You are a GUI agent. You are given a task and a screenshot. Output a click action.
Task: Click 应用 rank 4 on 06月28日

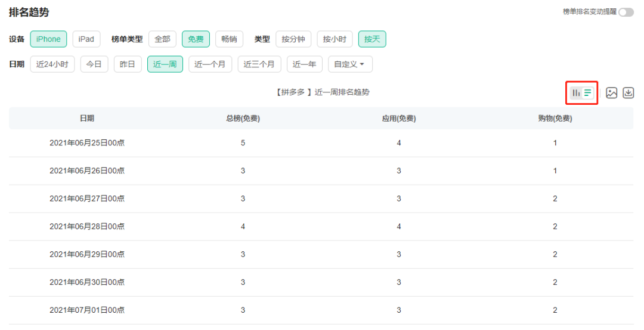point(399,226)
